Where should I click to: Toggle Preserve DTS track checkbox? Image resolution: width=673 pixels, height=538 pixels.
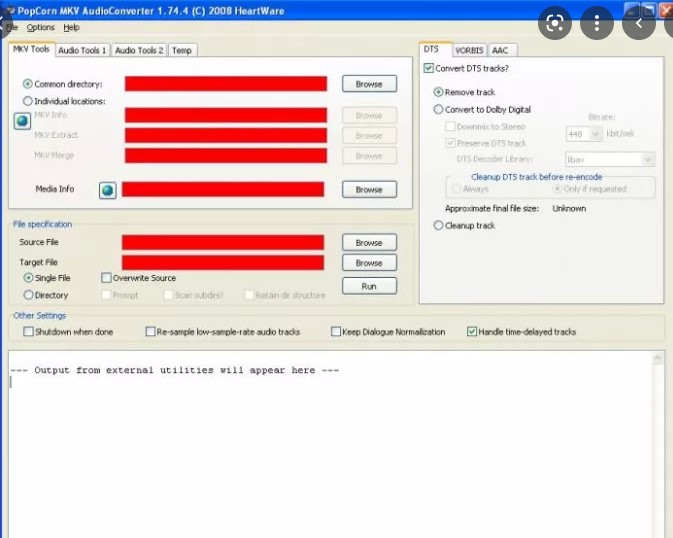[x=450, y=143]
